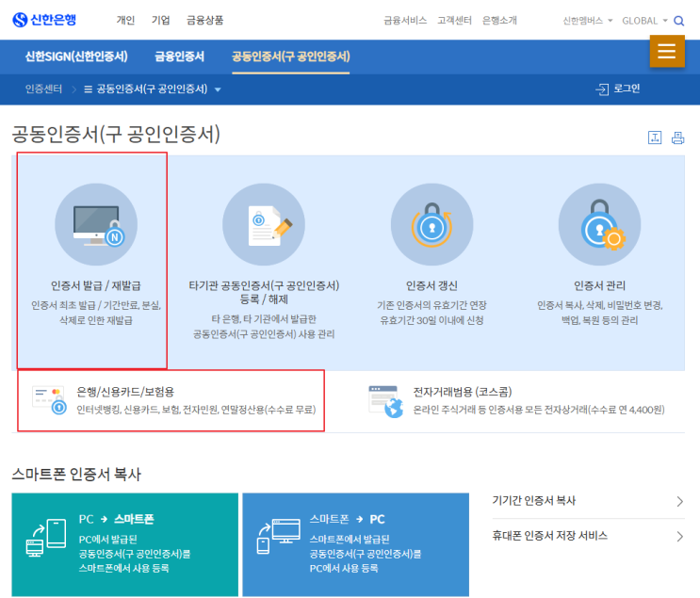
Task: Open the 기업 menu
Action: (x=161, y=21)
